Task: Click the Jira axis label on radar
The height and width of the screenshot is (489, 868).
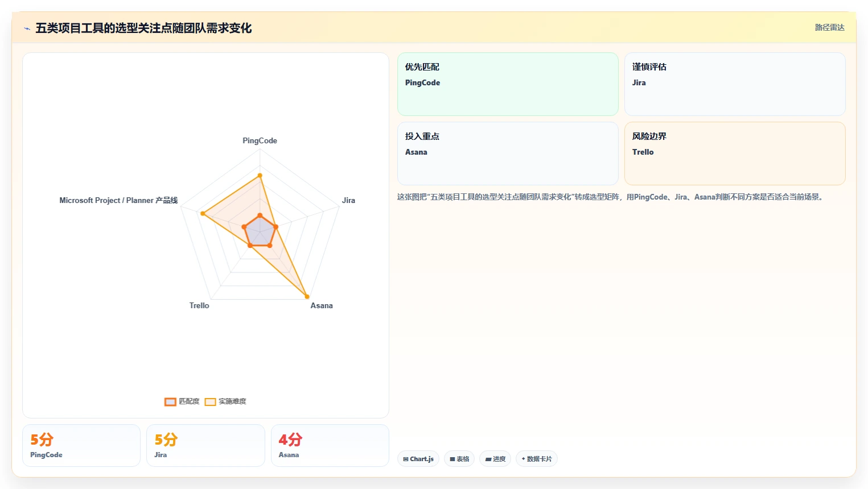Action: [x=348, y=200]
